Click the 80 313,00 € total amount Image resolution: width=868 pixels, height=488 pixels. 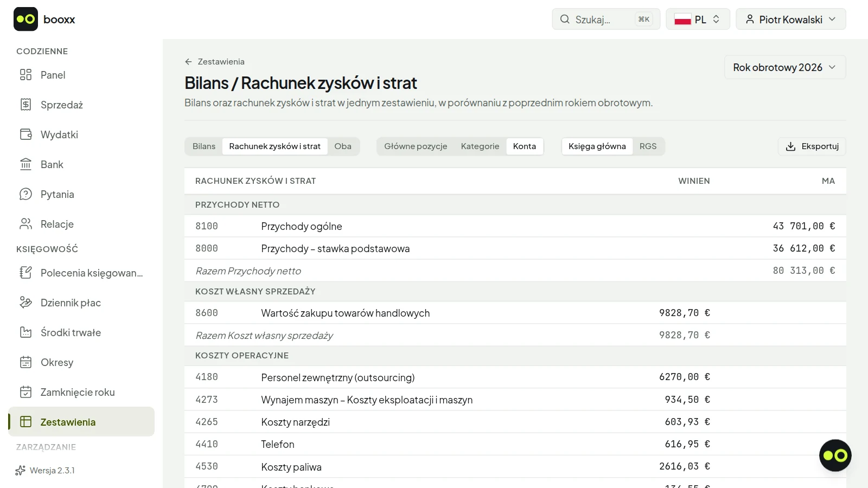coord(804,271)
